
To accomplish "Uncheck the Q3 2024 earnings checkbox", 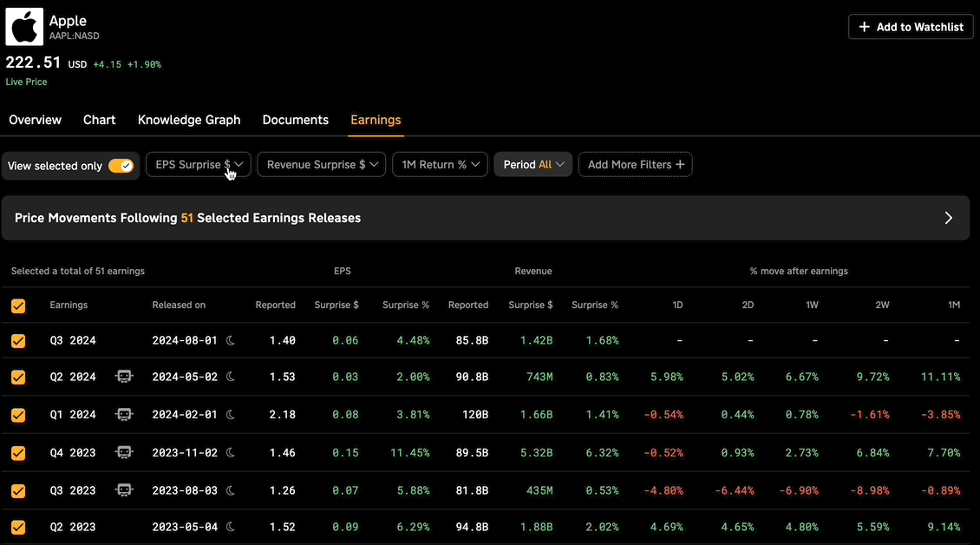I will 18,341.
